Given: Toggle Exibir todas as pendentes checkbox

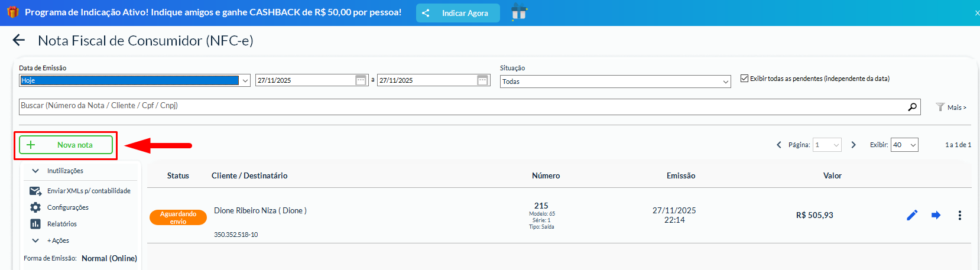Looking at the screenshot, I should coord(745,79).
